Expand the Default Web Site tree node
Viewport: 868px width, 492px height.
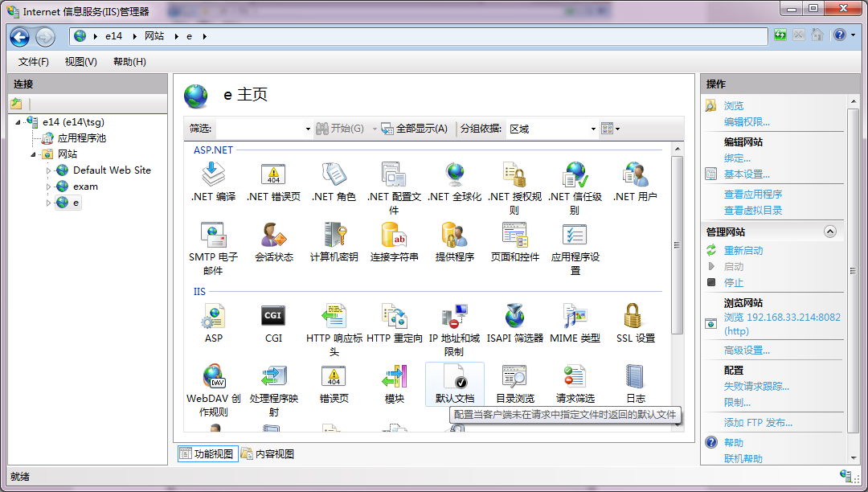coord(48,170)
